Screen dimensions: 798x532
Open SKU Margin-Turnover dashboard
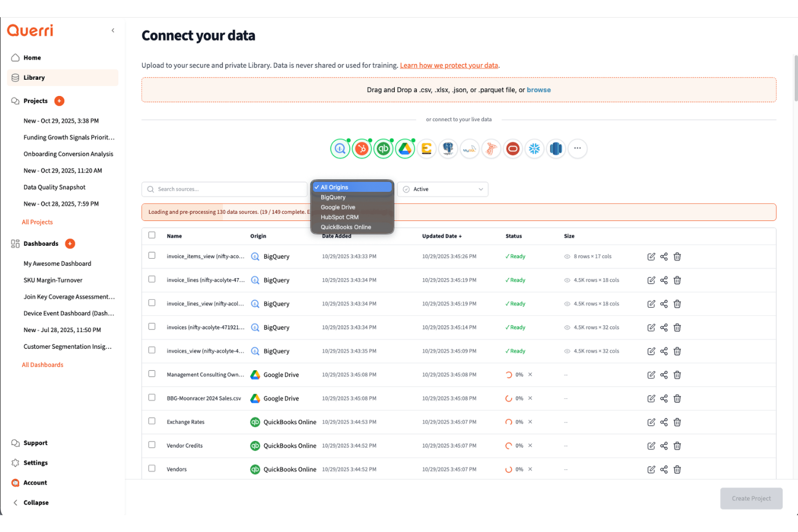click(x=53, y=280)
